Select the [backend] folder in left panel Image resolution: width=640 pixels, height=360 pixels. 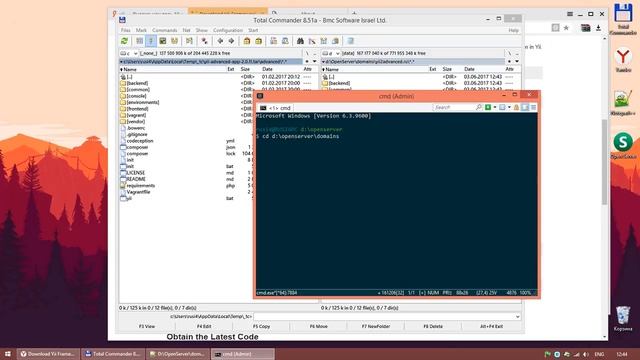point(137,83)
